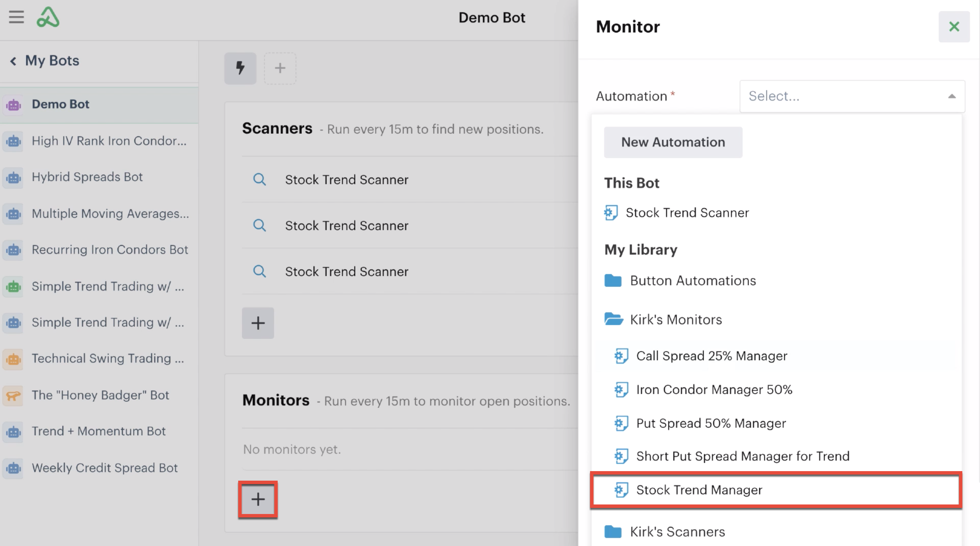Click the lightning bolt automations tab

click(x=240, y=68)
